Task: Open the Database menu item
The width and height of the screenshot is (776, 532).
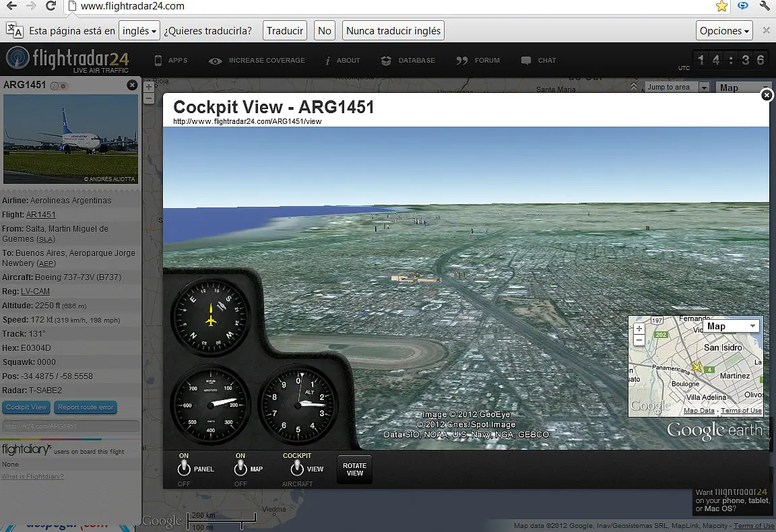Action: pos(408,61)
